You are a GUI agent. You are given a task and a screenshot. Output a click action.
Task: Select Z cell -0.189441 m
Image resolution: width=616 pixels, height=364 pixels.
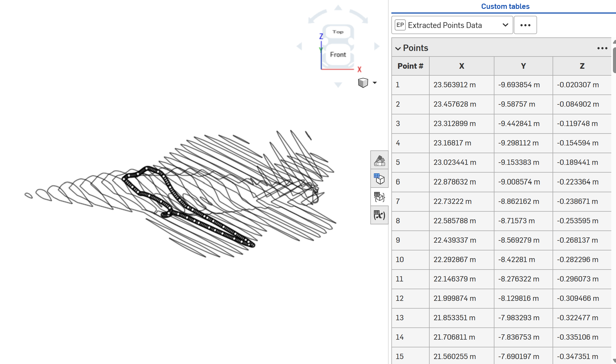pyautogui.click(x=582, y=162)
